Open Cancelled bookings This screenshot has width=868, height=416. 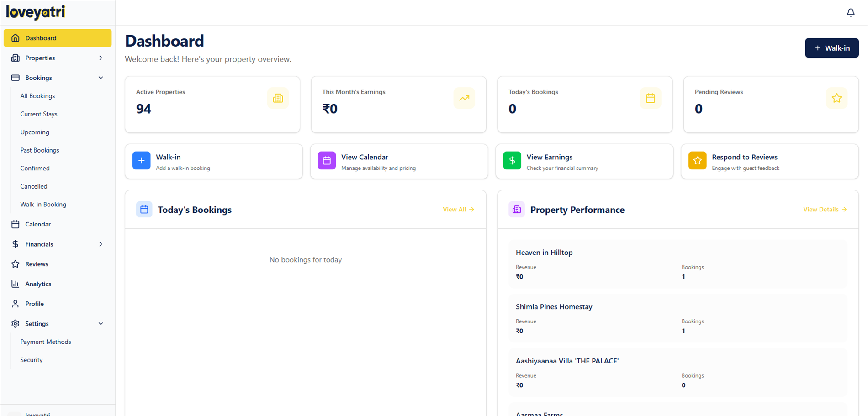point(34,186)
